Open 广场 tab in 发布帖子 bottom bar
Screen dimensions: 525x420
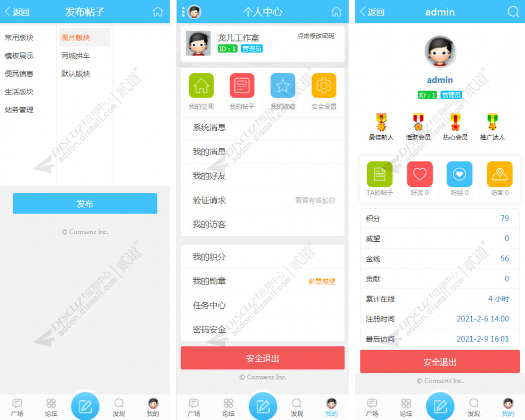click(x=17, y=407)
